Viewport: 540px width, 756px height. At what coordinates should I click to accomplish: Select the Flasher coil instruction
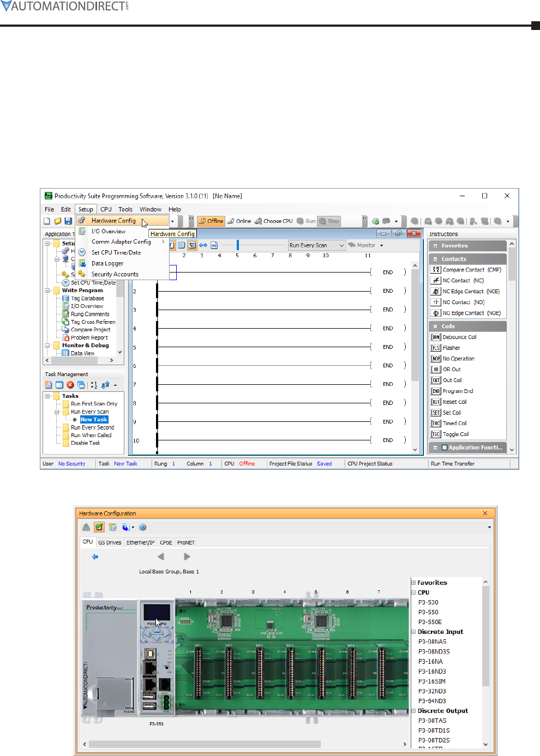pos(446,348)
